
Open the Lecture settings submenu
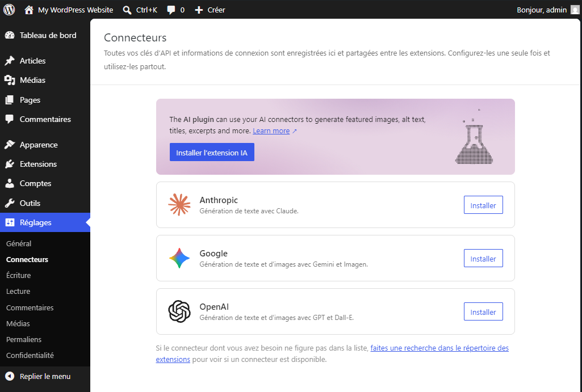(18, 291)
